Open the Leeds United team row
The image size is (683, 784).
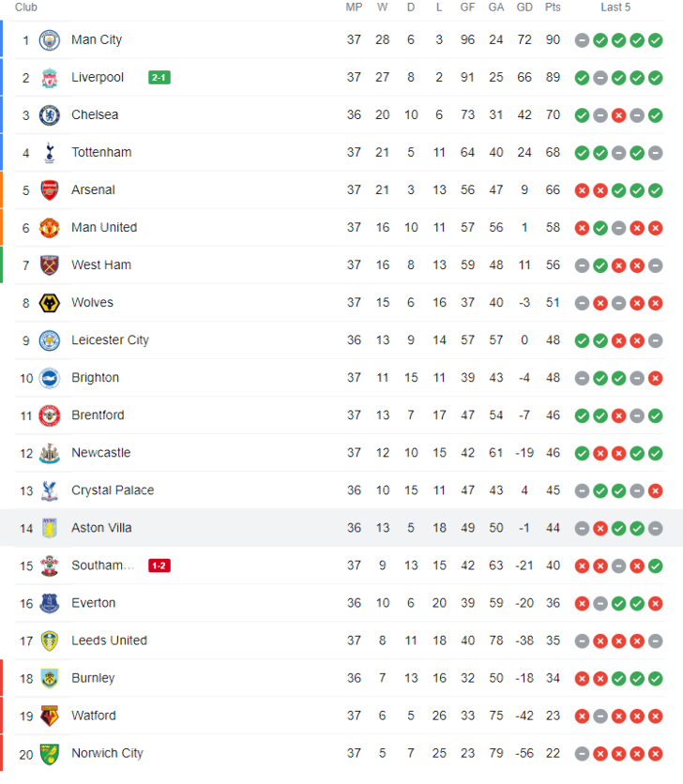click(x=341, y=641)
